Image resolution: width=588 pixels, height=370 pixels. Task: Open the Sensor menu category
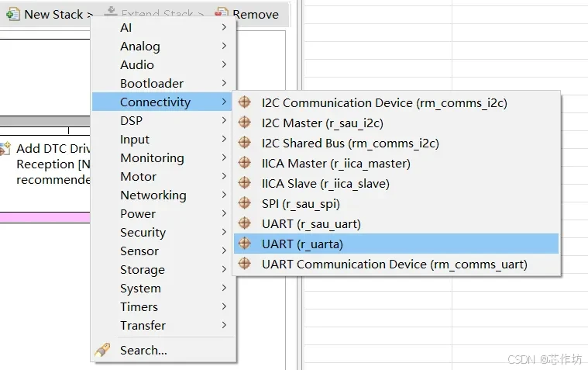tap(162, 251)
